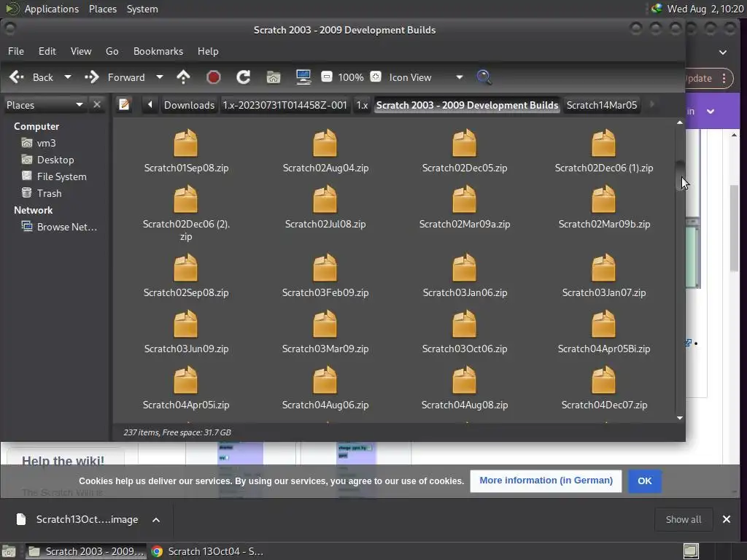Open the Icon View mode dropdown

pyautogui.click(x=459, y=77)
